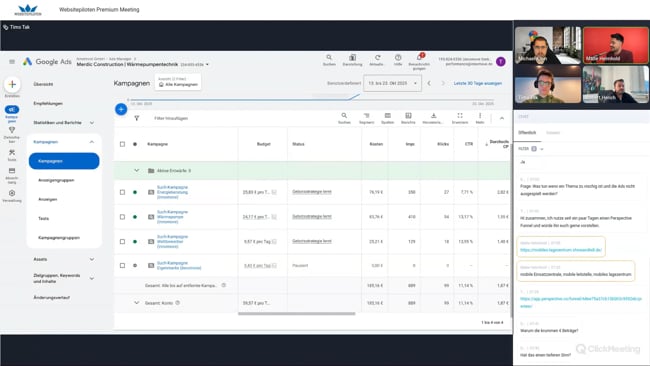Image resolution: width=650 pixels, height=366 pixels.
Task: Open the Berichte icon in table toolbar
Action: (x=408, y=116)
